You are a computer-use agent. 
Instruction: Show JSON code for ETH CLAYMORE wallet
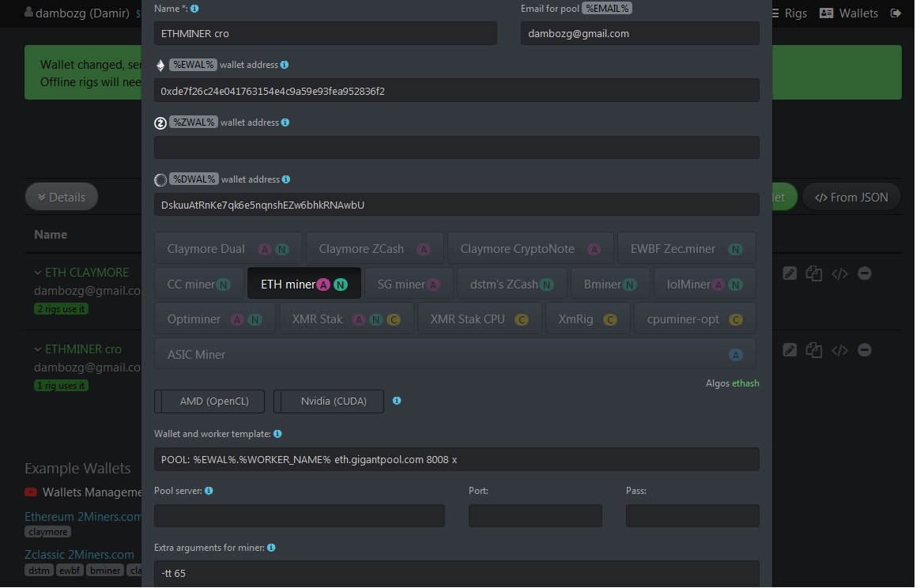[839, 273]
